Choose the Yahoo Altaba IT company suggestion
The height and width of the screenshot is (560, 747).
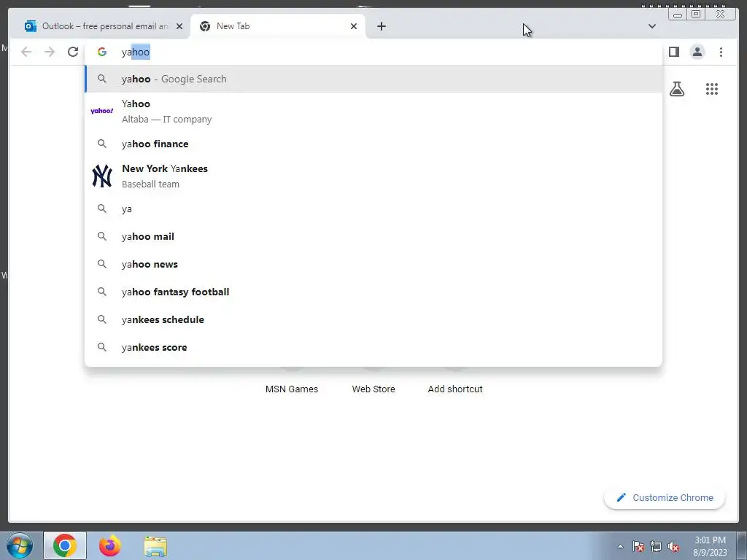click(373, 111)
